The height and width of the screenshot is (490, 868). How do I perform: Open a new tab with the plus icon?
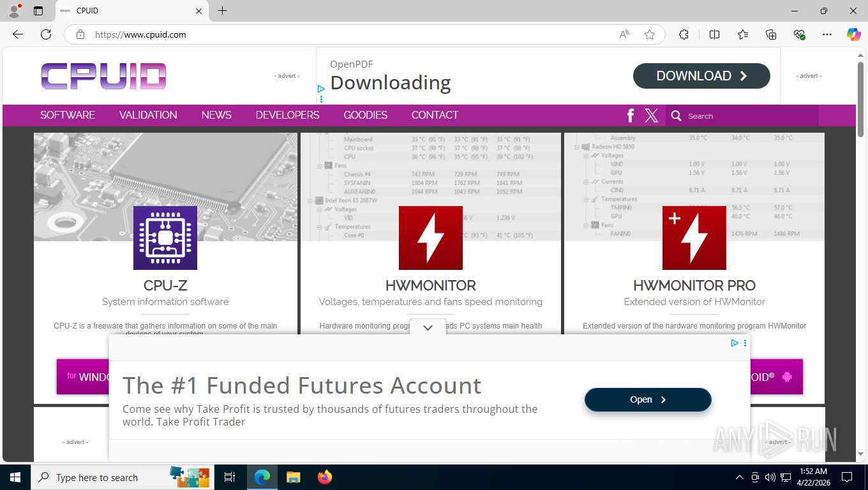tap(222, 11)
